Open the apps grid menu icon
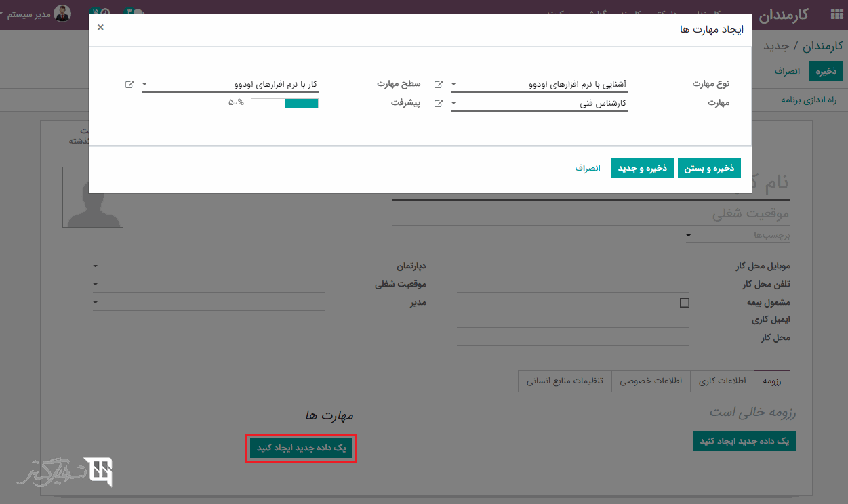Viewport: 848px width, 504px height. pos(836,15)
